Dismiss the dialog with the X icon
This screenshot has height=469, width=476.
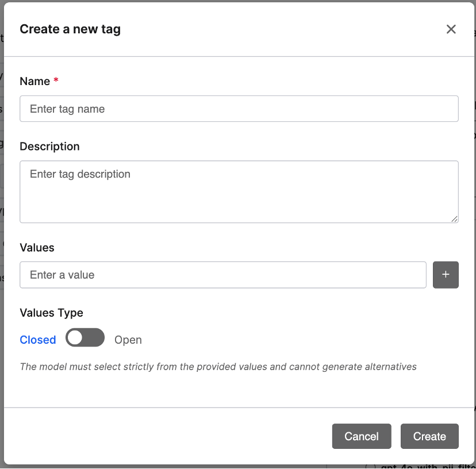451,29
